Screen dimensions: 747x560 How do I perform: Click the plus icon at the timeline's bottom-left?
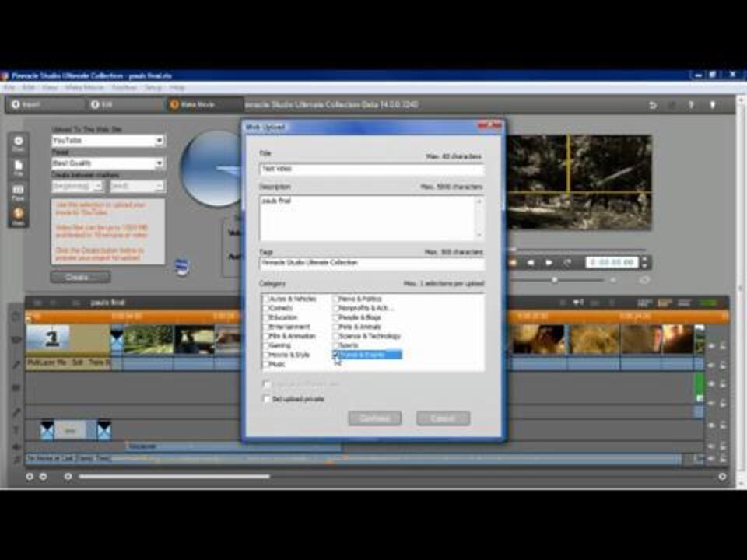(x=30, y=476)
